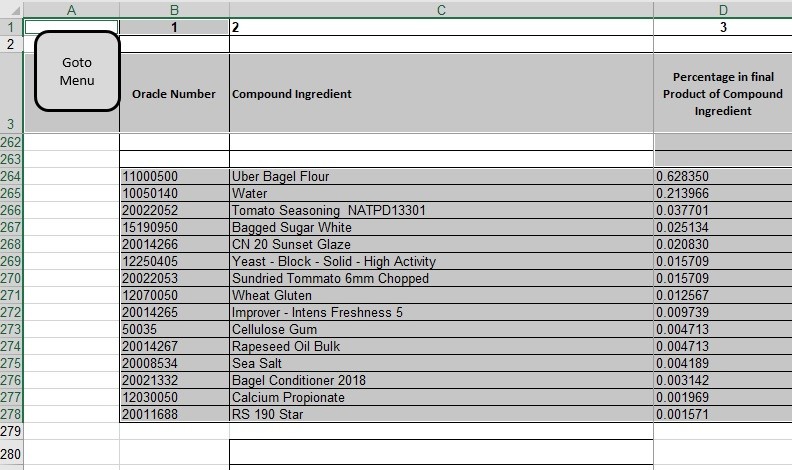Click the Compound Ingredient header cell
This screenshot has width=792, height=470.
pyautogui.click(x=441, y=93)
